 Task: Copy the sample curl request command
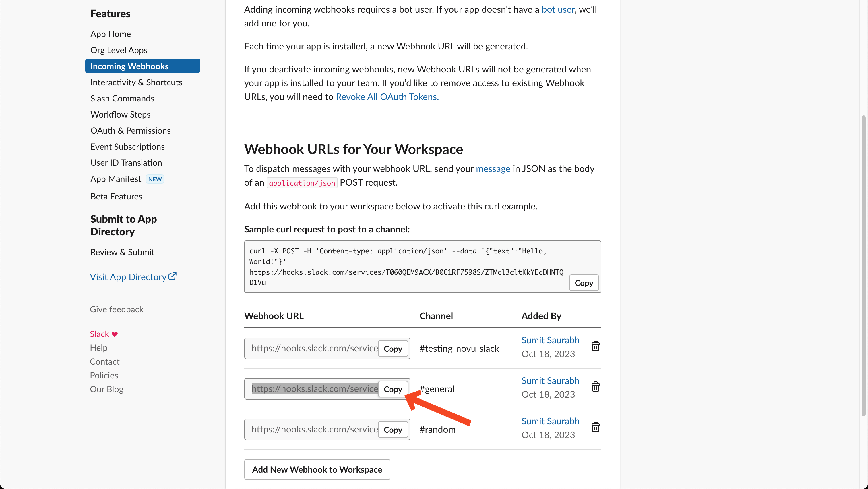click(x=584, y=282)
